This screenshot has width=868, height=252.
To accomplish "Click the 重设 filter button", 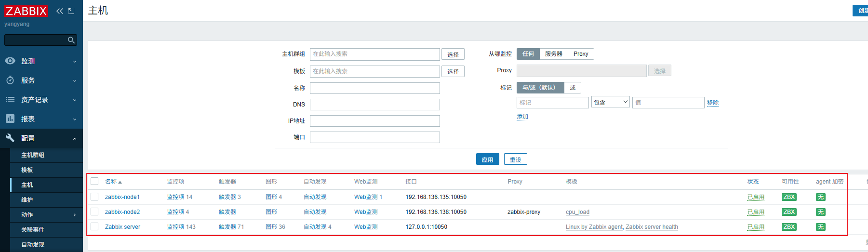I will 516,159.
